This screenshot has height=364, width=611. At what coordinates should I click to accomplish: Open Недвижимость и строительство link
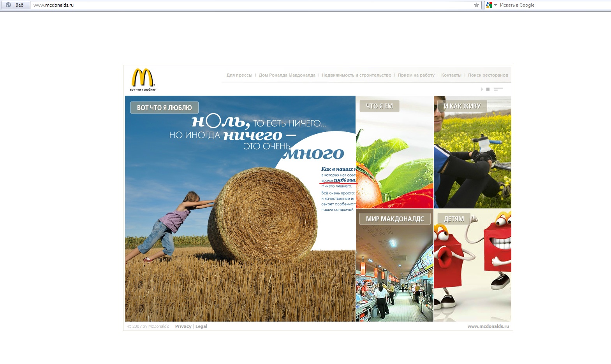click(x=356, y=75)
